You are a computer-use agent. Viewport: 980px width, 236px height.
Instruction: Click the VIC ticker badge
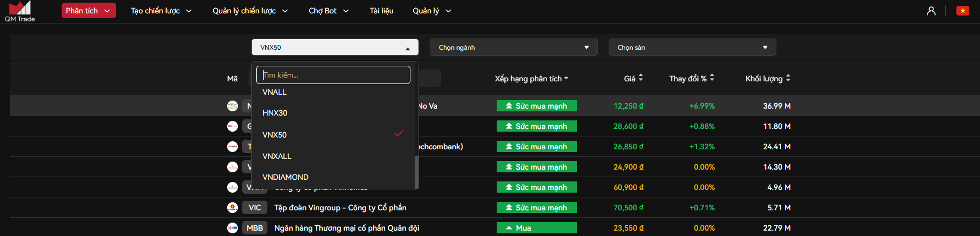click(255, 208)
